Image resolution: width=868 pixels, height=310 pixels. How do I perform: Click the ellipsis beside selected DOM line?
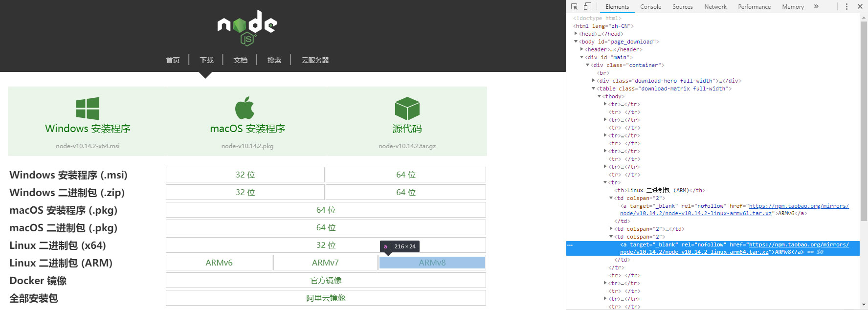pos(570,245)
